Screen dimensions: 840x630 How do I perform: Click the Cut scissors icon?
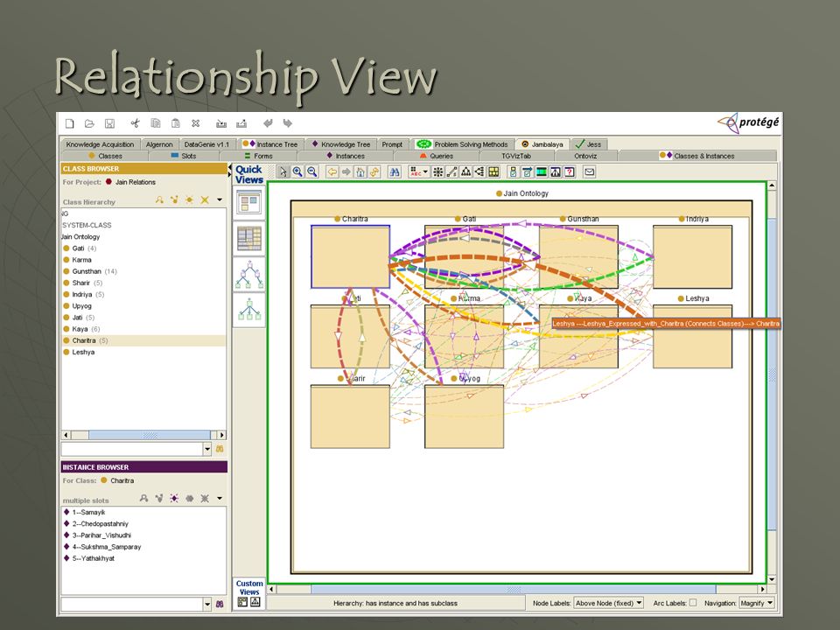tap(135, 123)
